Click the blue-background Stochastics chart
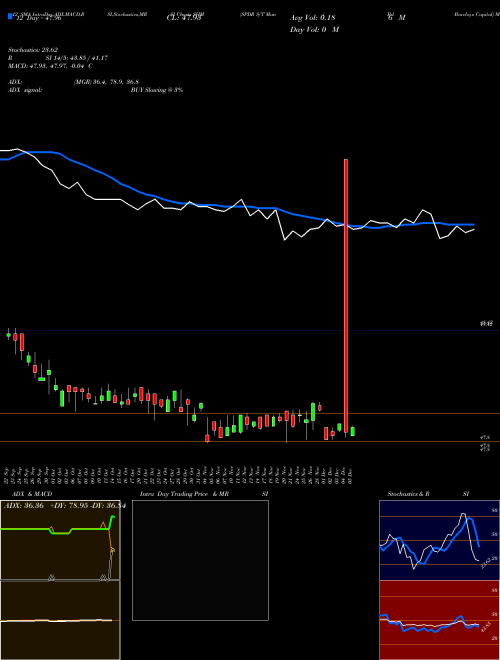 tap(439, 540)
